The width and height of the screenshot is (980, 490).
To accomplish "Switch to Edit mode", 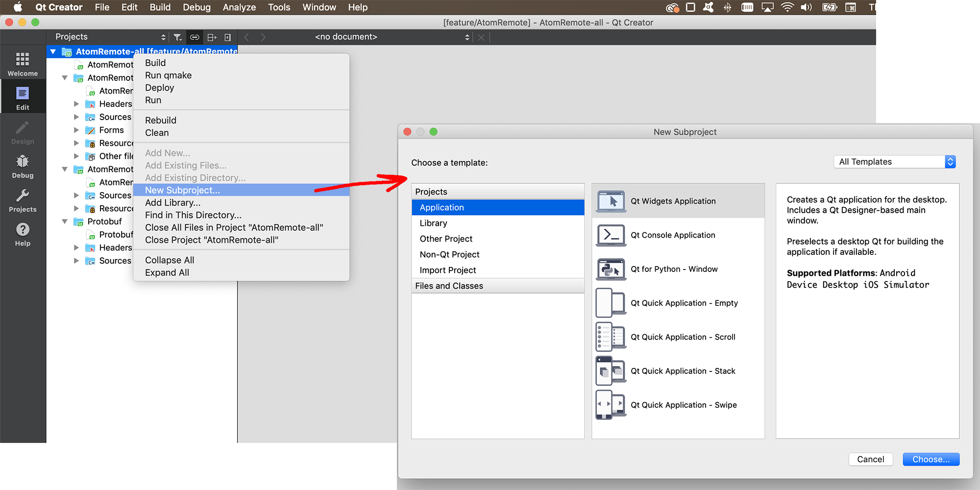I will pyautogui.click(x=23, y=98).
